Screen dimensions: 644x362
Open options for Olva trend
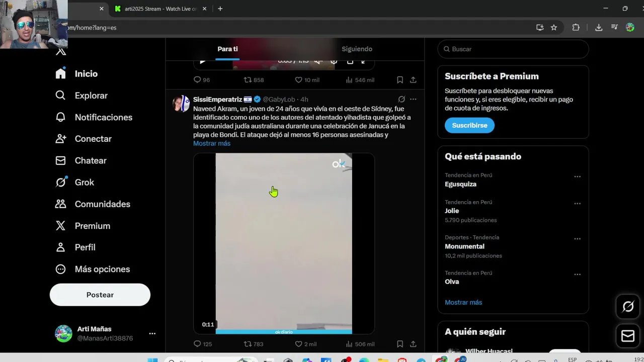pyautogui.click(x=577, y=275)
